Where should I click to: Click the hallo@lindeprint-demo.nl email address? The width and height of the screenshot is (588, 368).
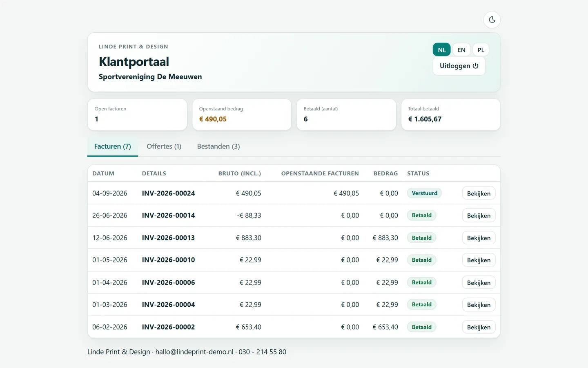(194, 352)
